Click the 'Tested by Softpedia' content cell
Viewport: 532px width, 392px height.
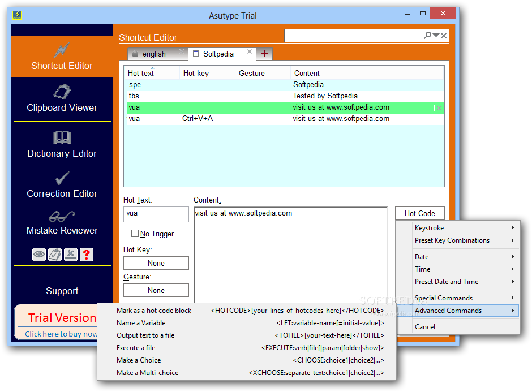pyautogui.click(x=325, y=96)
